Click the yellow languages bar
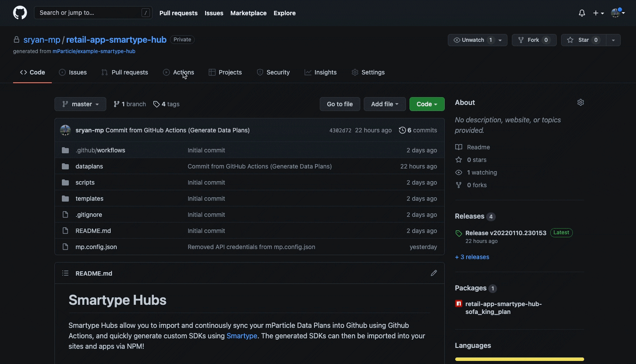The height and width of the screenshot is (364, 636). tap(520, 359)
